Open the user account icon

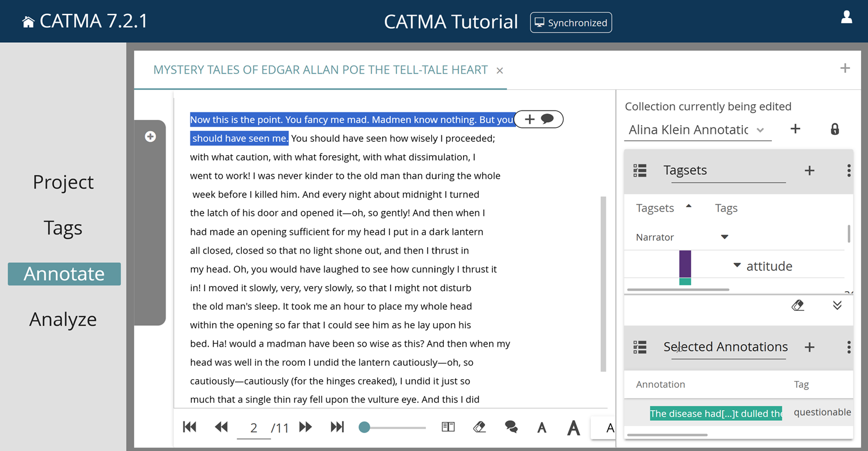(x=847, y=17)
